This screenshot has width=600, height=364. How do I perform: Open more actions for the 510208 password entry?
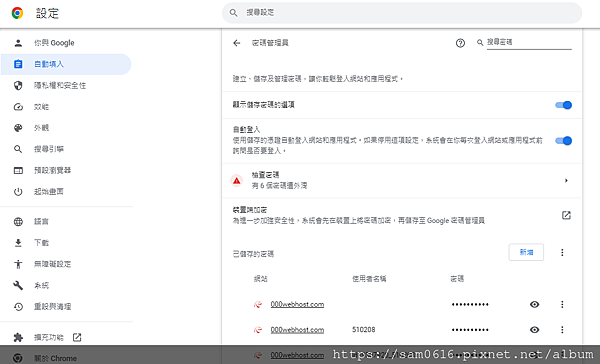click(562, 330)
